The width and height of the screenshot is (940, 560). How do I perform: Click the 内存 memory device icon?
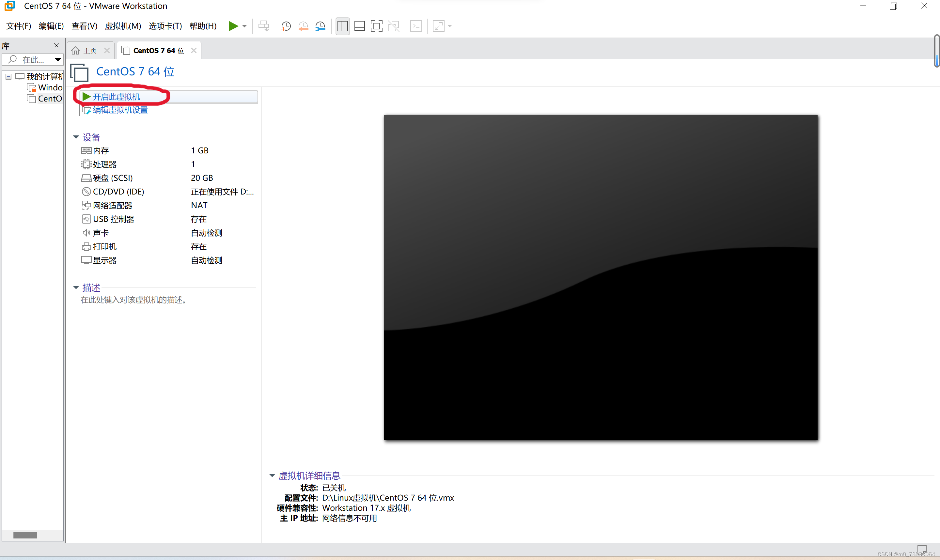click(86, 150)
